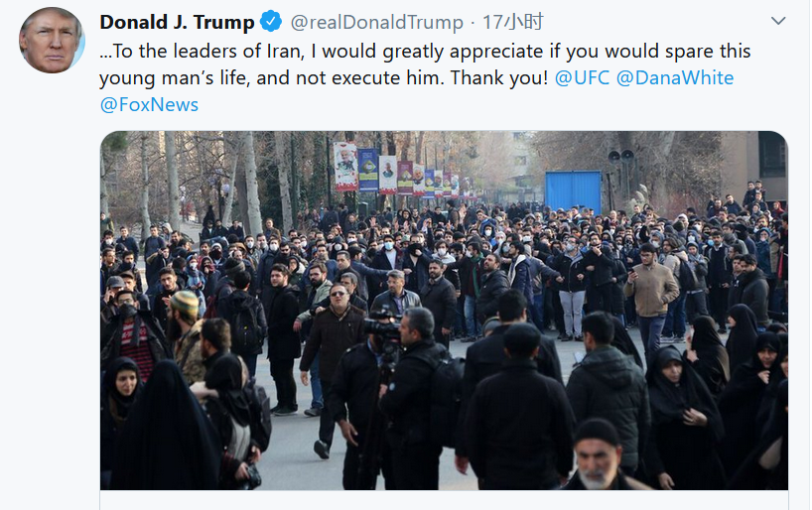Open the tweet detail via time label
Screen dimensions: 812x510
512,22
